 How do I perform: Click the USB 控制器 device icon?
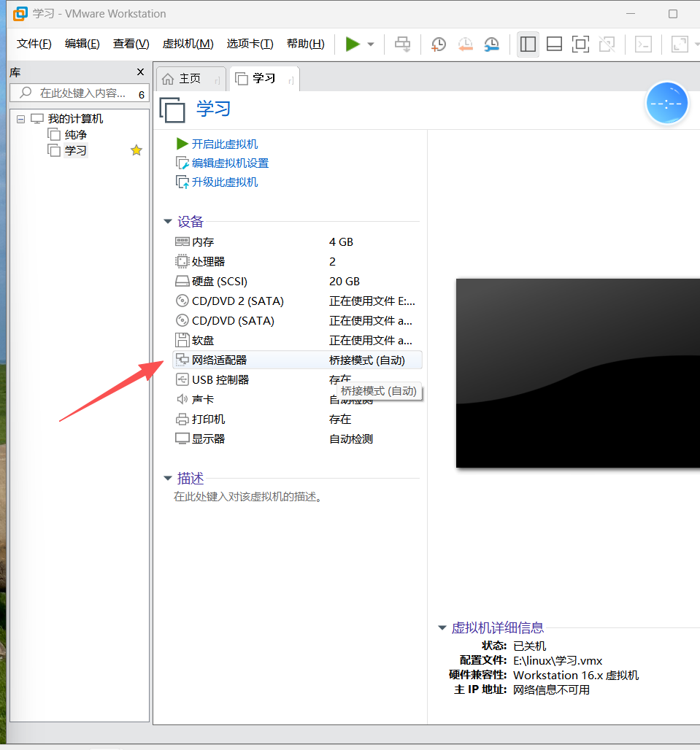pyautogui.click(x=182, y=380)
